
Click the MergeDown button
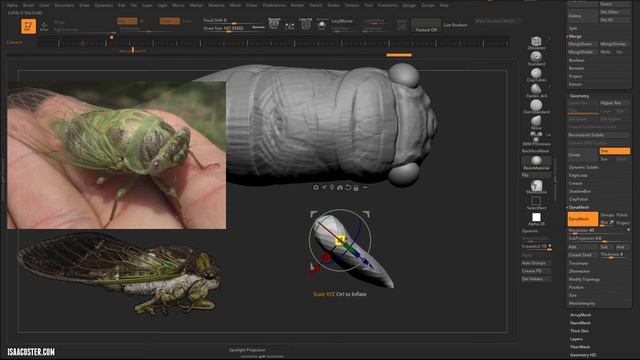click(582, 44)
